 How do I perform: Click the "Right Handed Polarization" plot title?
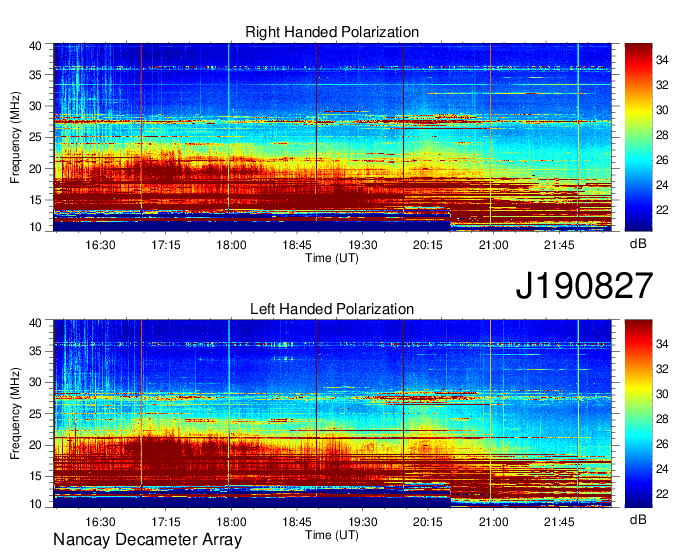(x=332, y=32)
